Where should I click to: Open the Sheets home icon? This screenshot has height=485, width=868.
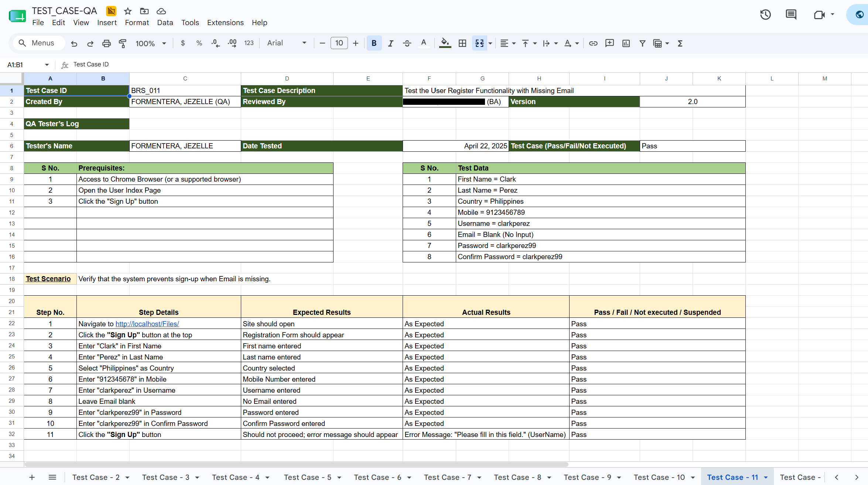(17, 16)
